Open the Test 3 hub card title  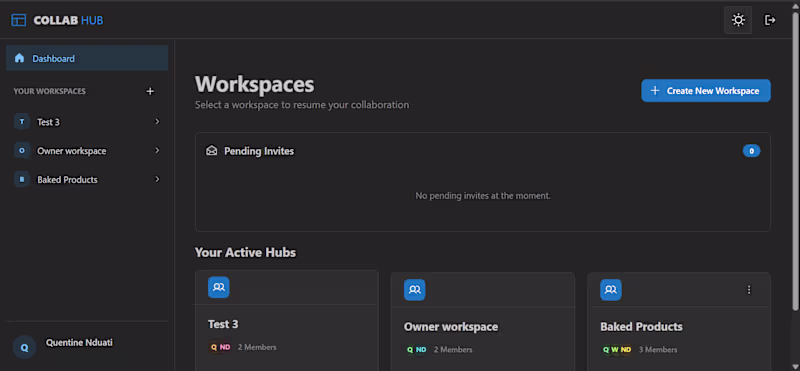pyautogui.click(x=223, y=324)
